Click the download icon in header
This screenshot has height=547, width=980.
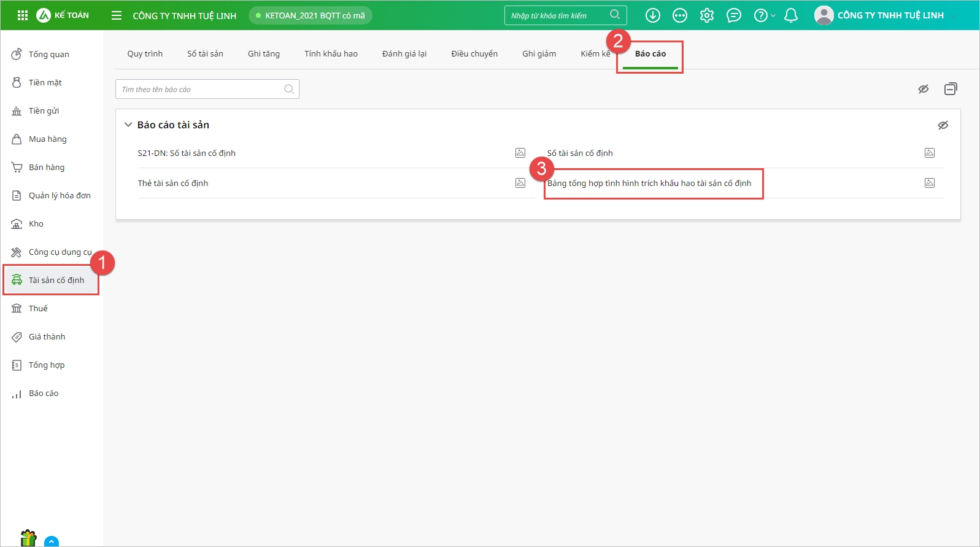point(653,15)
